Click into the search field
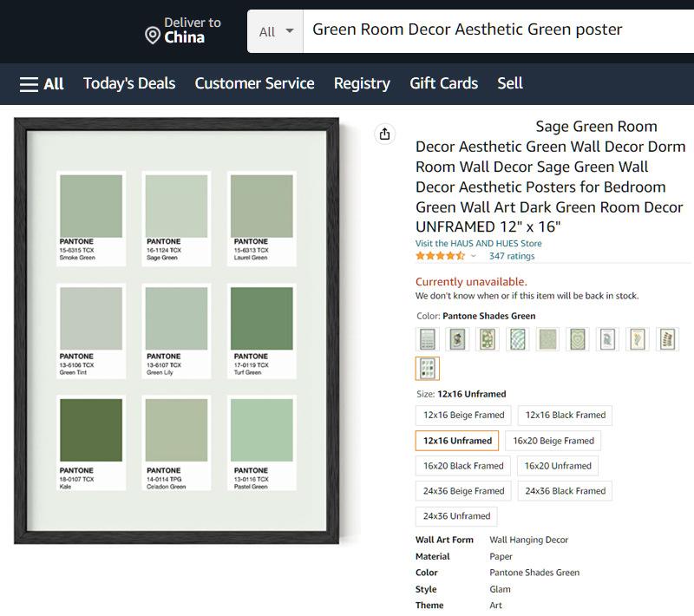The height and width of the screenshot is (616, 694). click(498, 31)
